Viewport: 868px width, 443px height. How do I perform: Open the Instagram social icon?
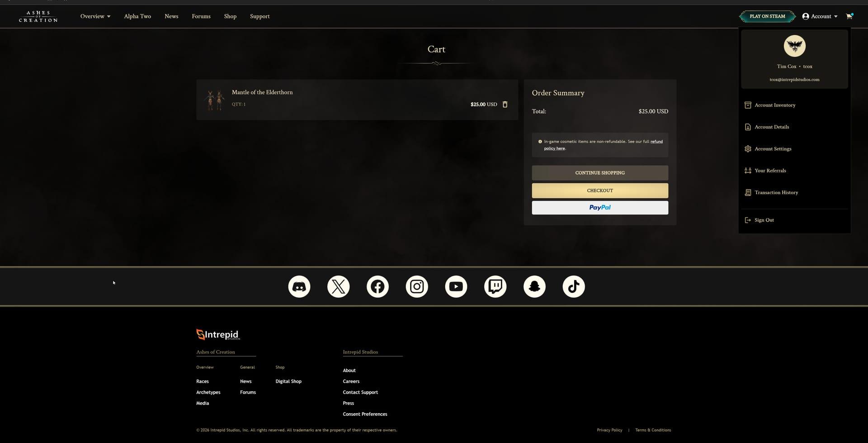tap(417, 286)
